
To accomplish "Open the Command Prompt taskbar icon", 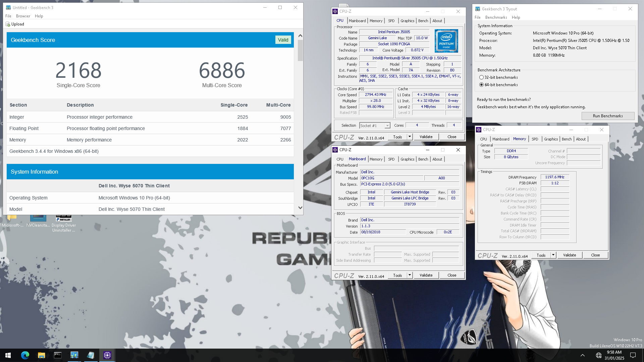I will click(x=58, y=355).
